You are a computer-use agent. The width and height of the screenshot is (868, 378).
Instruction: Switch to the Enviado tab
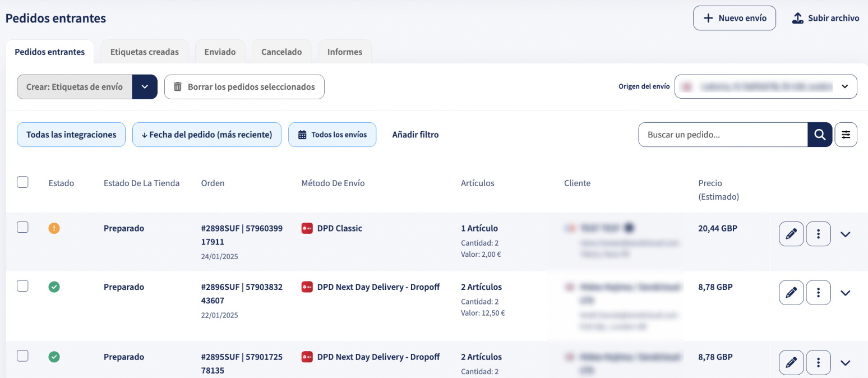click(x=220, y=52)
